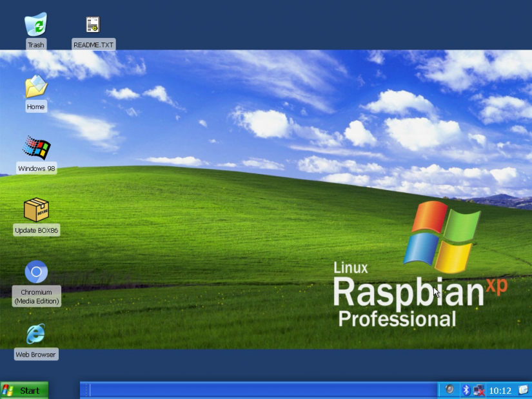This screenshot has width=532, height=399.
Task: Open the Home folder
Action: (35, 86)
